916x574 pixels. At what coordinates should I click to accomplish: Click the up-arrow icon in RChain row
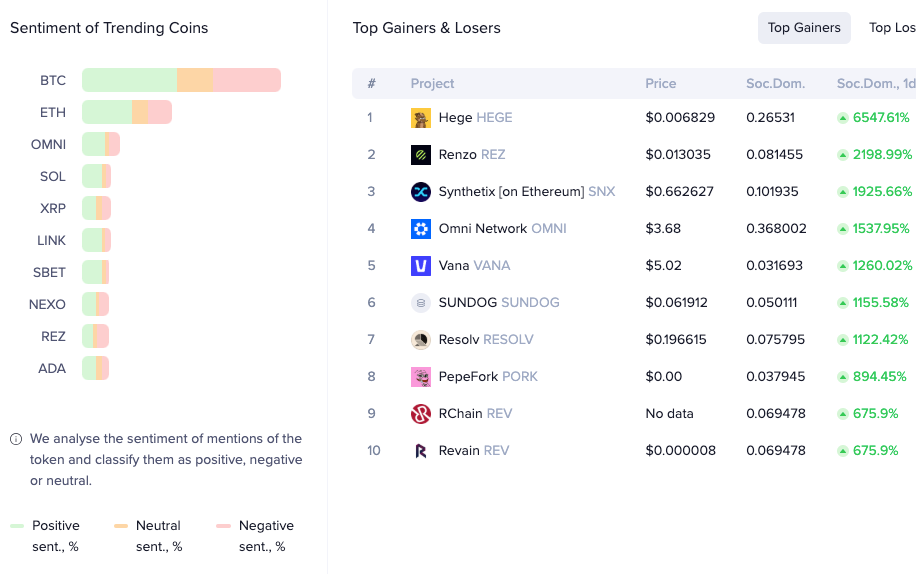842,414
